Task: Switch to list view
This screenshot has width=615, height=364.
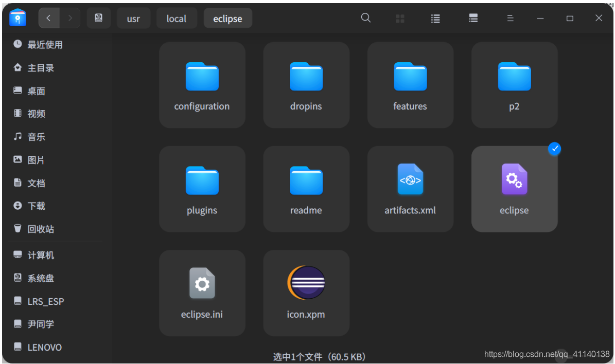Action: [435, 19]
